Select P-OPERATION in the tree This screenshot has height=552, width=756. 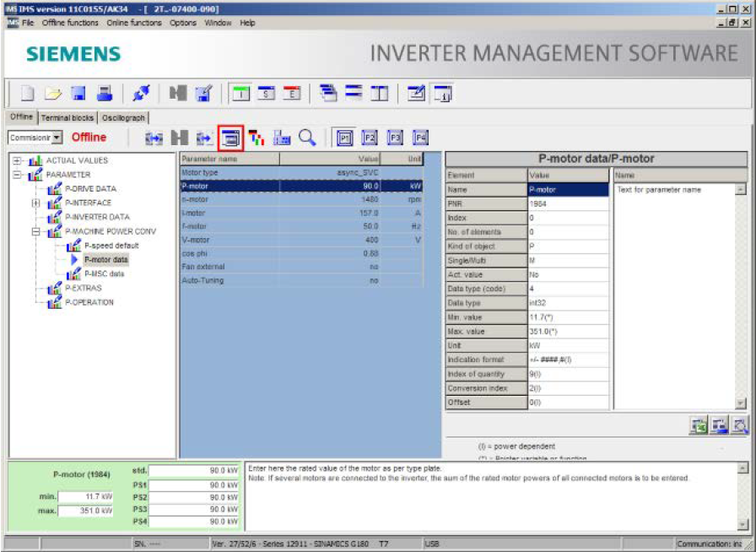click(89, 302)
